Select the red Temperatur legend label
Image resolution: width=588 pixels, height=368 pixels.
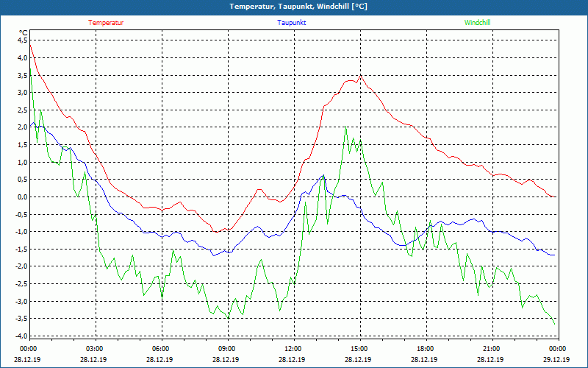pyautogui.click(x=106, y=23)
